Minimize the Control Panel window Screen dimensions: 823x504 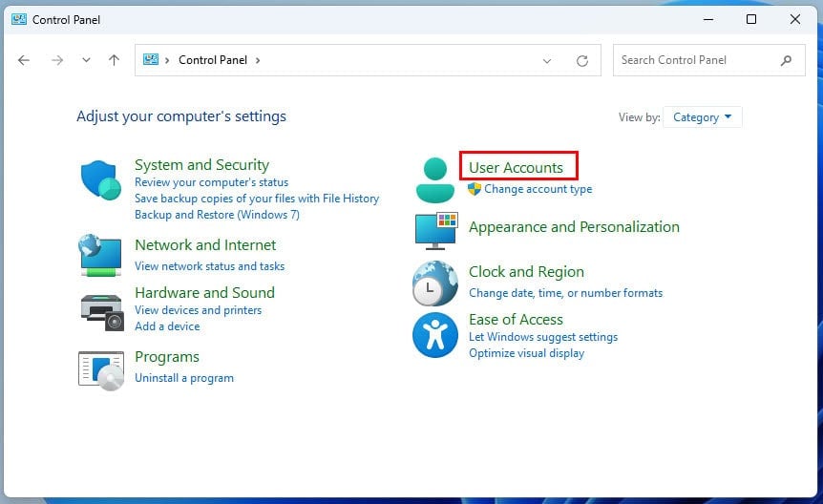708,19
